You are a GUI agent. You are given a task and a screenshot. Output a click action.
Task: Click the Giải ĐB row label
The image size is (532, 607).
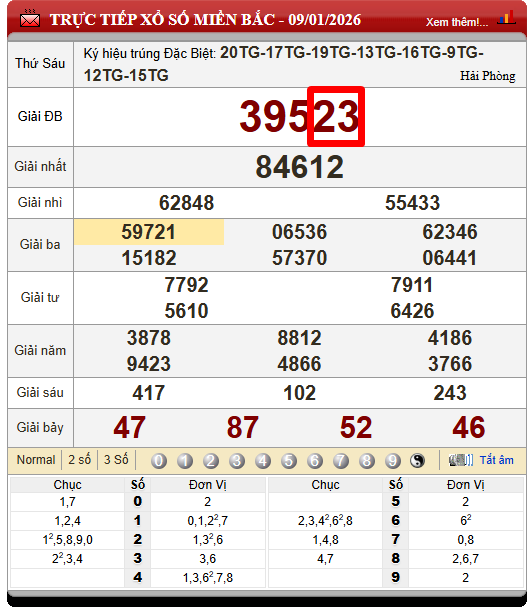click(40, 116)
